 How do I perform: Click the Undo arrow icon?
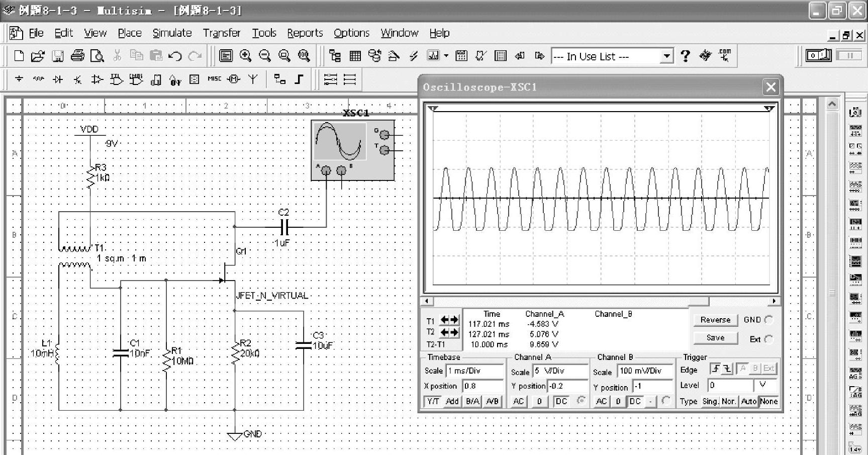click(x=175, y=56)
